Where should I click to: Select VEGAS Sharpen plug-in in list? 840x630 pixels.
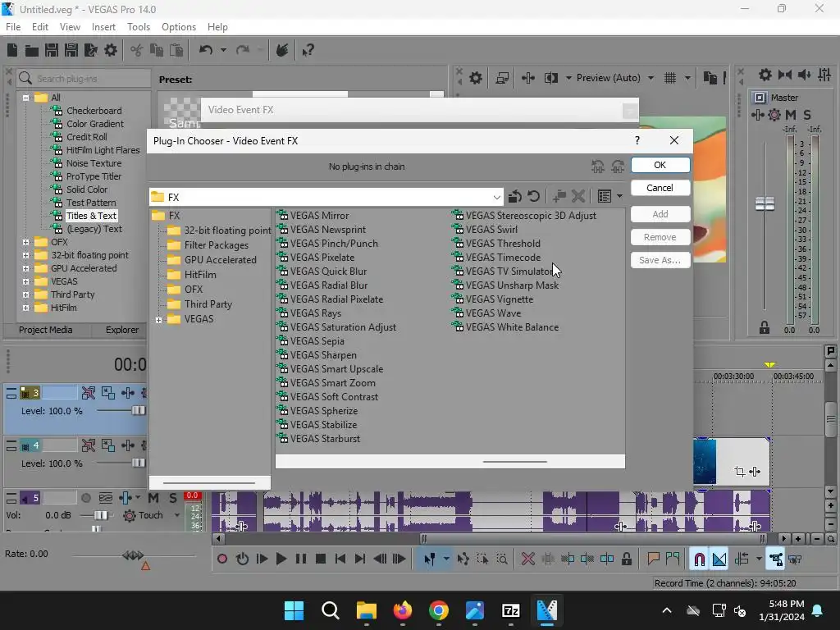(x=323, y=355)
